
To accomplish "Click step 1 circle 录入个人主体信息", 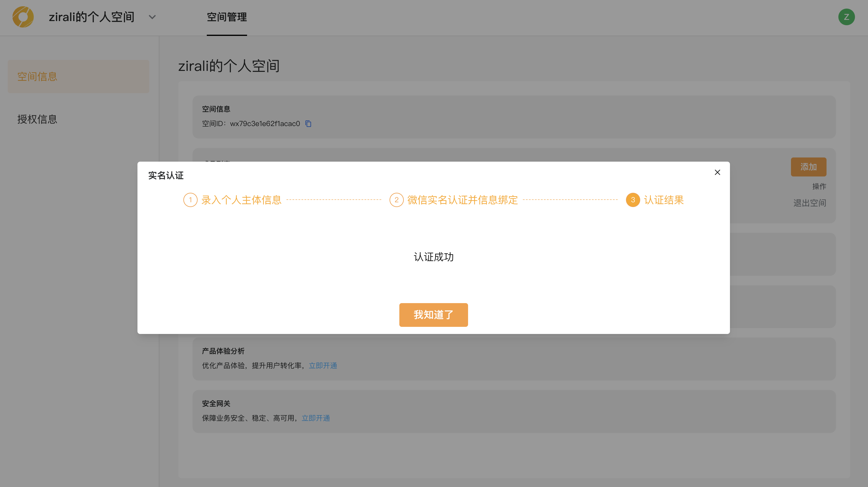I will [x=190, y=200].
